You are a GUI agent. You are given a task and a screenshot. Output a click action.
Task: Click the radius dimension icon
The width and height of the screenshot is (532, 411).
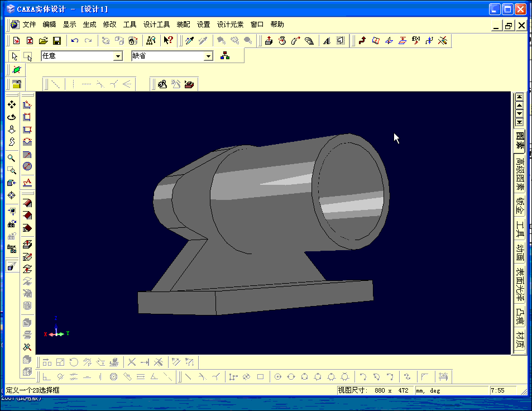click(27, 155)
